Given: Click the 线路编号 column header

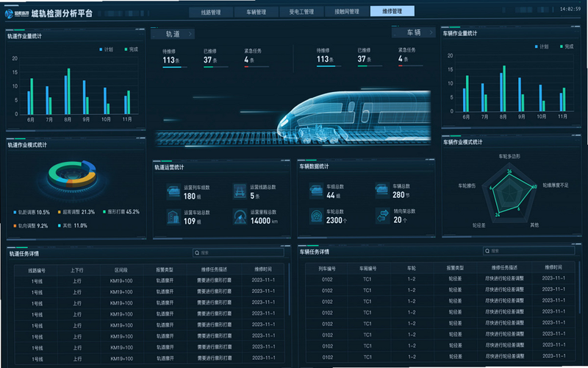Looking at the screenshot, I should pos(37,270).
